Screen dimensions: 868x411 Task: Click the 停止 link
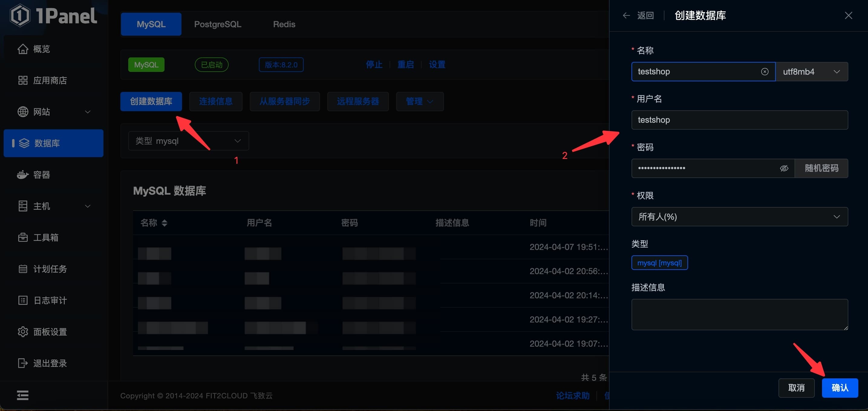coord(374,65)
